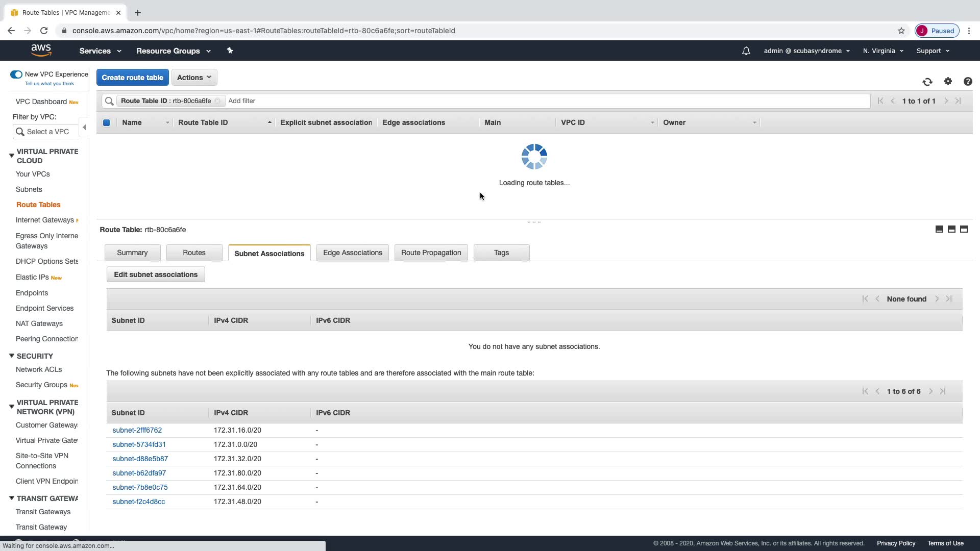This screenshot has height=551, width=980.
Task: Click the AWS logo home icon
Action: (x=41, y=51)
